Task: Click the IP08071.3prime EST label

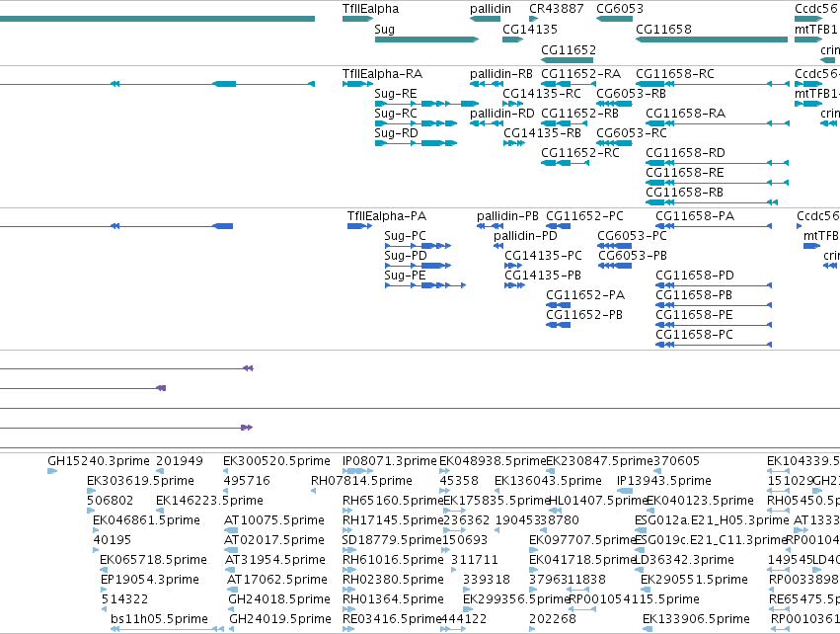Action: click(390, 461)
